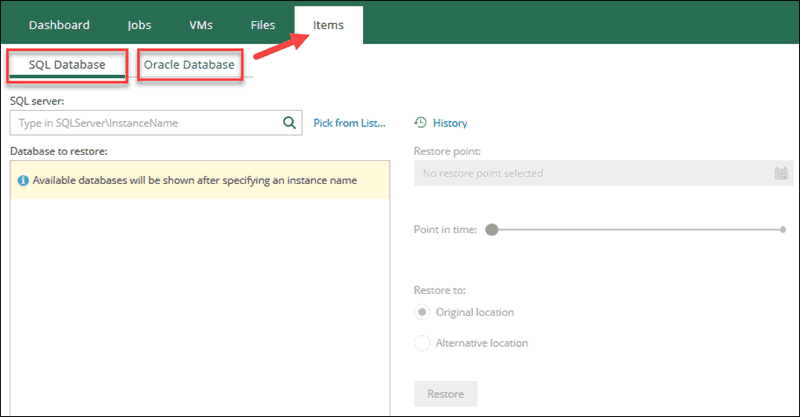Select Alternative location radio button
The width and height of the screenshot is (800, 417).
pyautogui.click(x=422, y=343)
